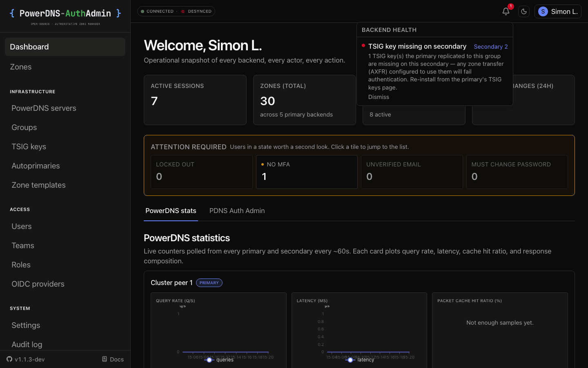588x368 pixels.
Task: Toggle latency series in legend
Action: [x=360, y=360]
